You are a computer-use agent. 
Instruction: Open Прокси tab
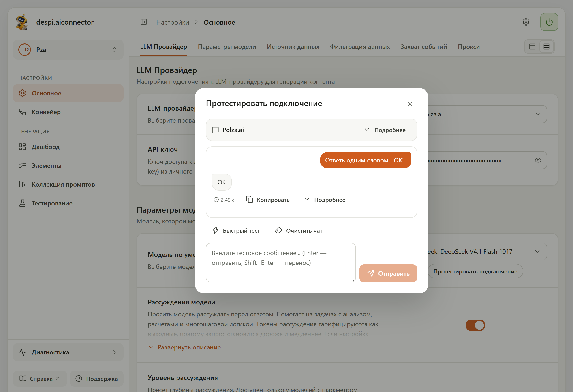[468, 47]
